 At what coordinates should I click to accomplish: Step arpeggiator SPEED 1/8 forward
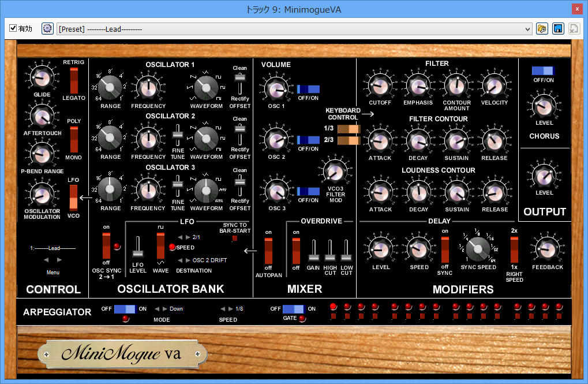point(231,309)
